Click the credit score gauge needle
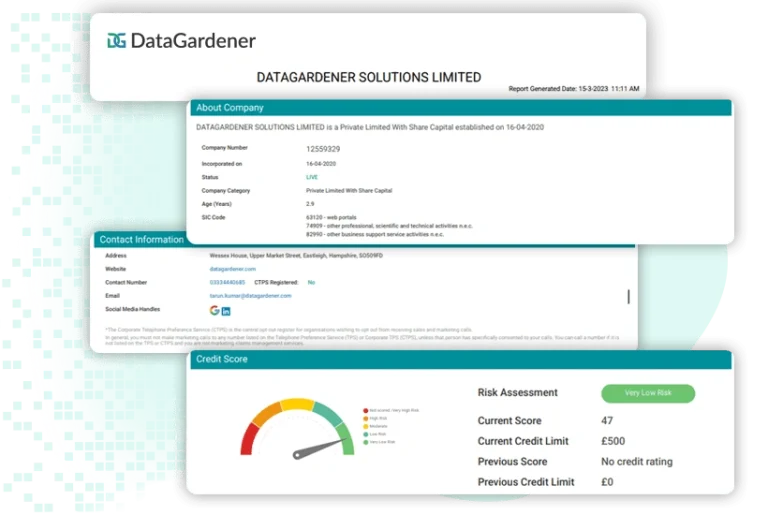The height and width of the screenshot is (515, 768). (318, 448)
